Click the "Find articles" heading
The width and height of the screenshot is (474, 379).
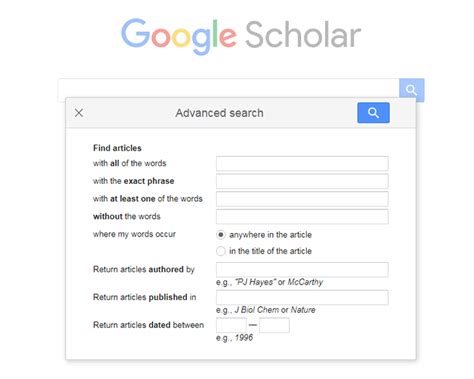pos(117,148)
